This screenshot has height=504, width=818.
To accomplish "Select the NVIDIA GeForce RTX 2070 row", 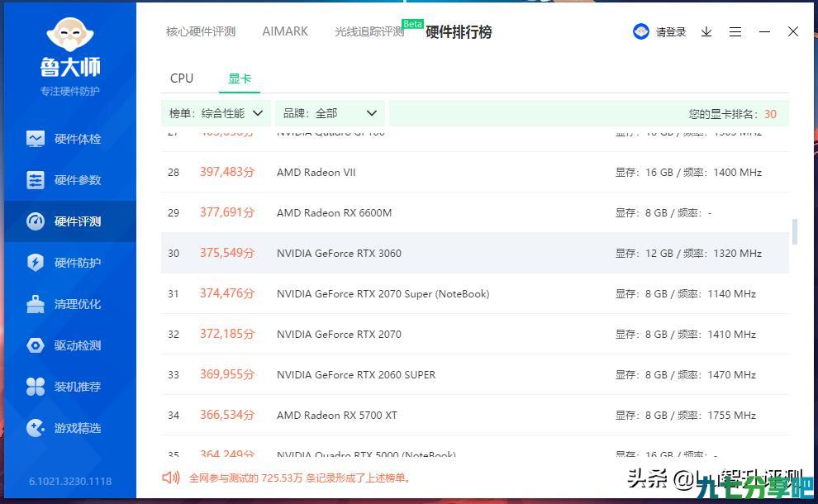I will click(475, 334).
